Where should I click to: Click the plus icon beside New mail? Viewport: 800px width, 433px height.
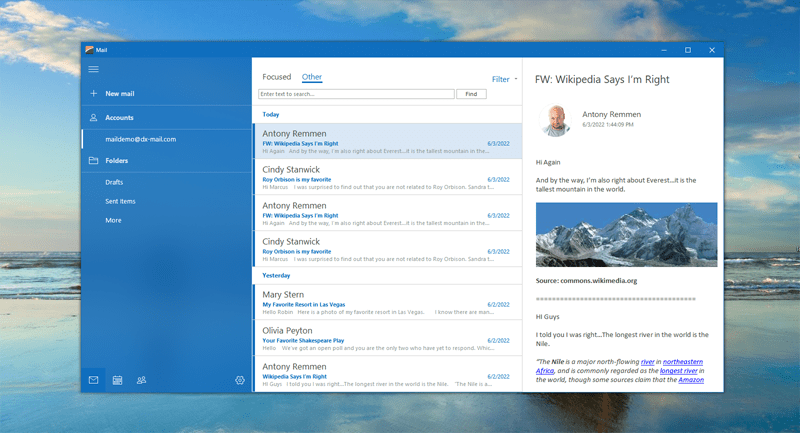click(x=93, y=93)
